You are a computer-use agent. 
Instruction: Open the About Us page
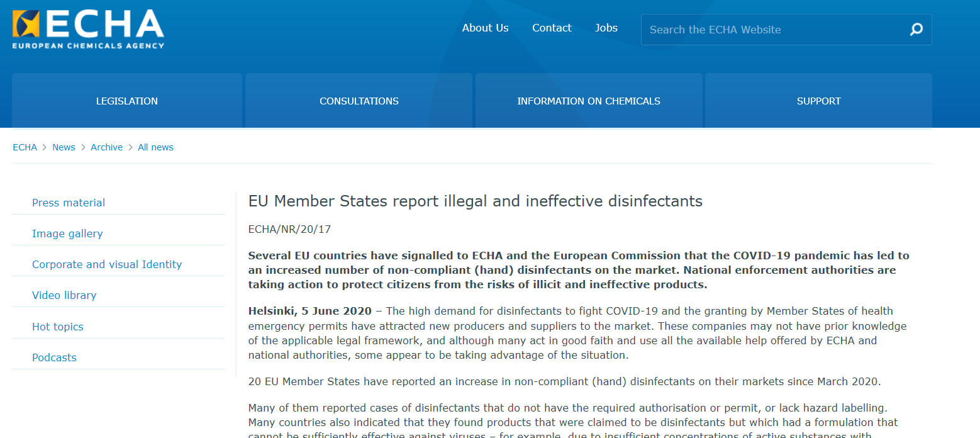click(486, 28)
